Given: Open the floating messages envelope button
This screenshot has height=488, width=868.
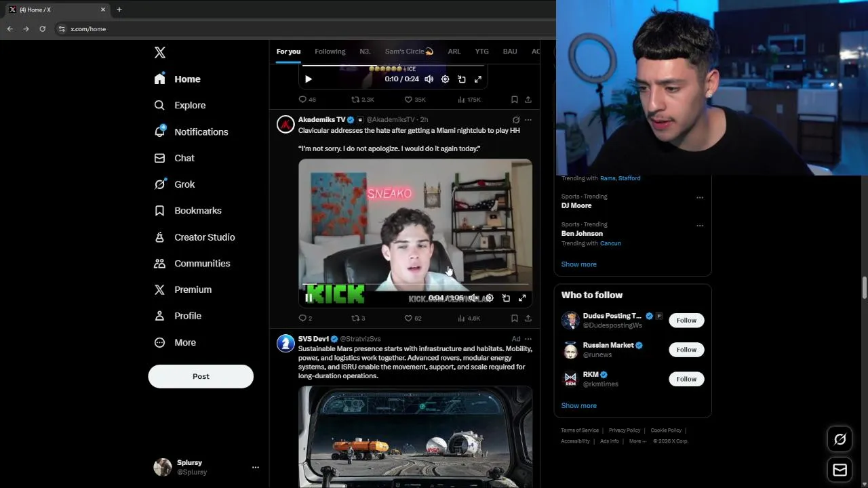Looking at the screenshot, I should (840, 470).
